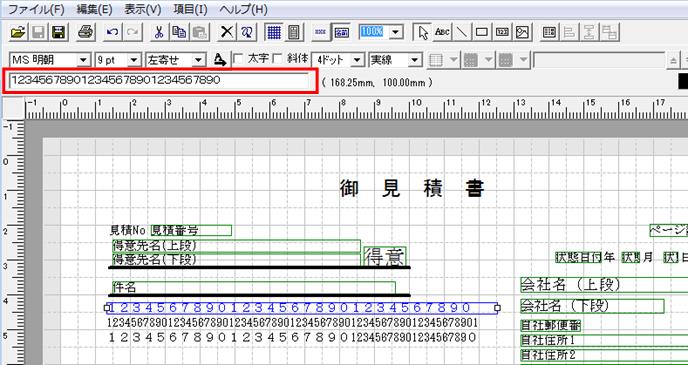Screen dimensions: 688x365
Task: Open the second gray shading pattern dropdown
Action: pyautogui.click(x=524, y=60)
